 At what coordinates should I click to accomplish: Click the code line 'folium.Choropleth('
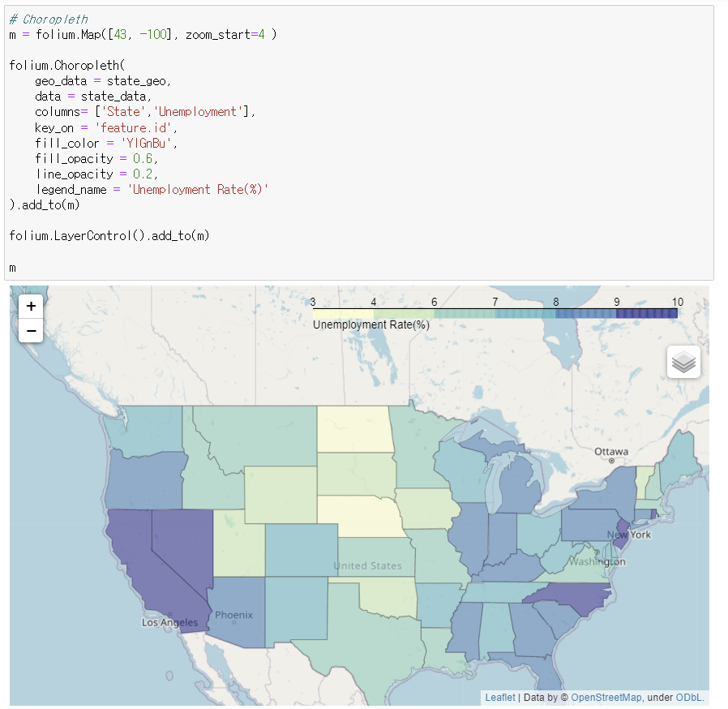point(66,66)
